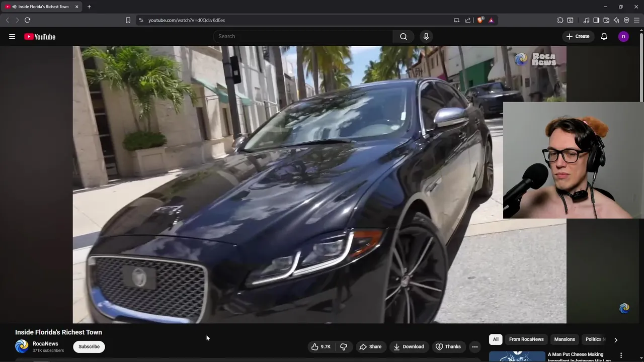This screenshot has width=644, height=362.
Task: Dislike the video
Action: point(344,346)
